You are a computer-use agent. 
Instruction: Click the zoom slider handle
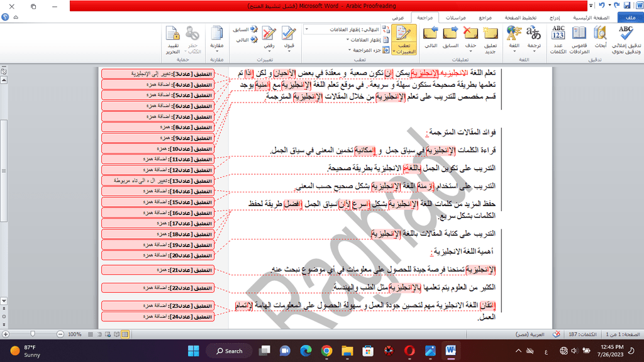[x=33, y=334]
